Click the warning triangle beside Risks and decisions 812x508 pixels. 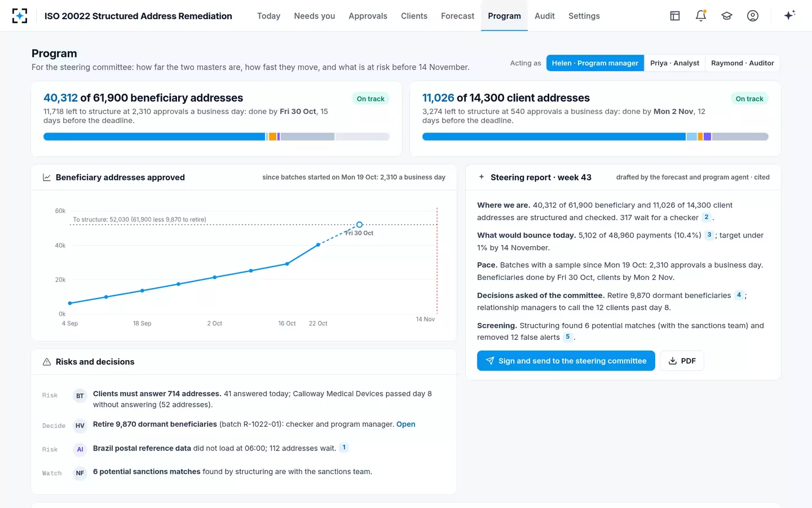(47, 362)
